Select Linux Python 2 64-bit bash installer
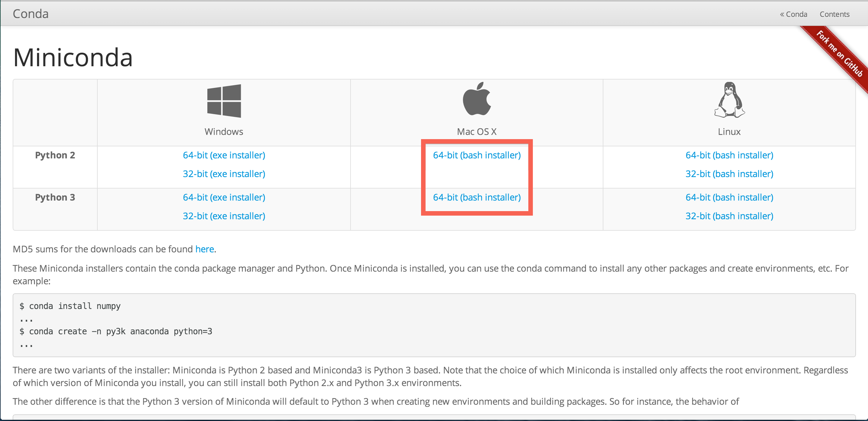 click(729, 155)
